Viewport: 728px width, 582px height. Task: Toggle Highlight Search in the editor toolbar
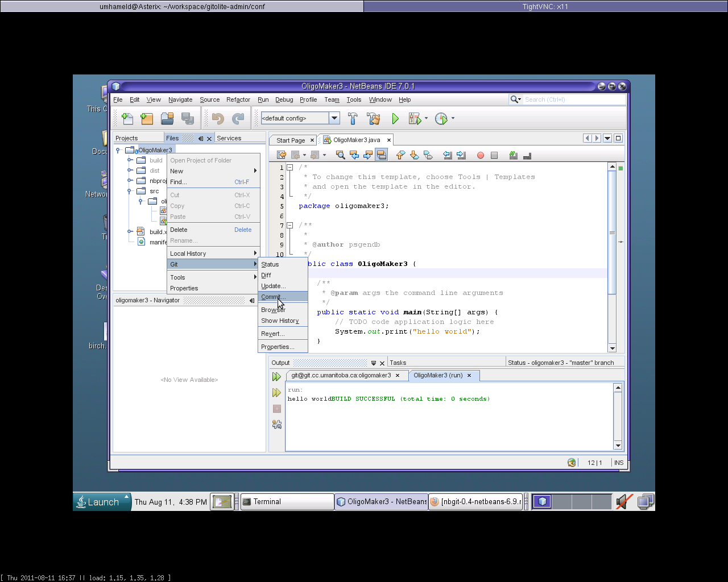point(382,155)
